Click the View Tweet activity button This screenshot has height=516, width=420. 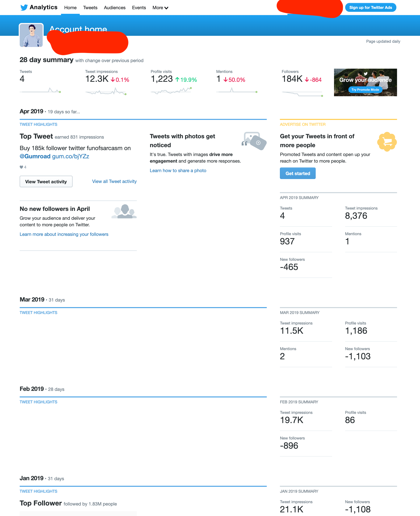[x=46, y=182]
